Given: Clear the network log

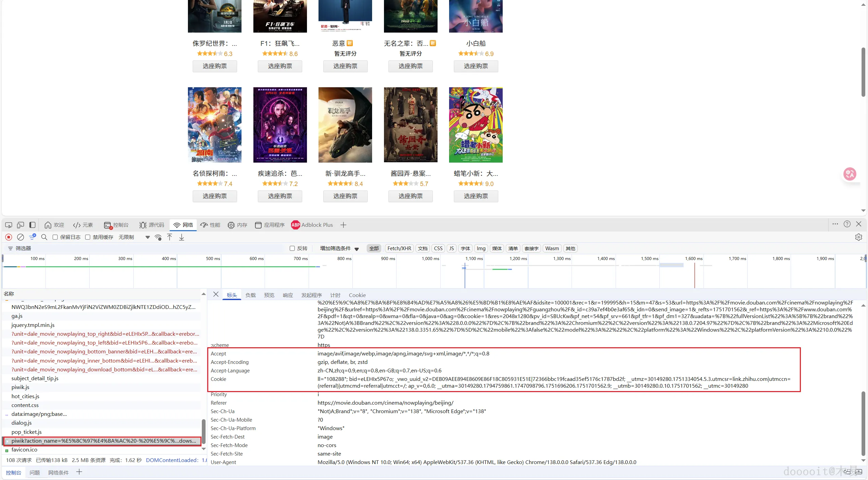Looking at the screenshot, I should 20,237.
